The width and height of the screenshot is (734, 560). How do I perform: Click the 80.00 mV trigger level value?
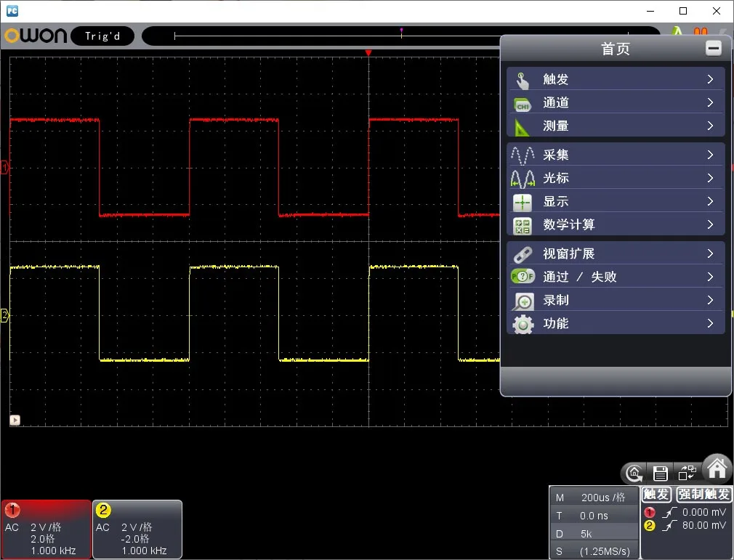coord(704,525)
